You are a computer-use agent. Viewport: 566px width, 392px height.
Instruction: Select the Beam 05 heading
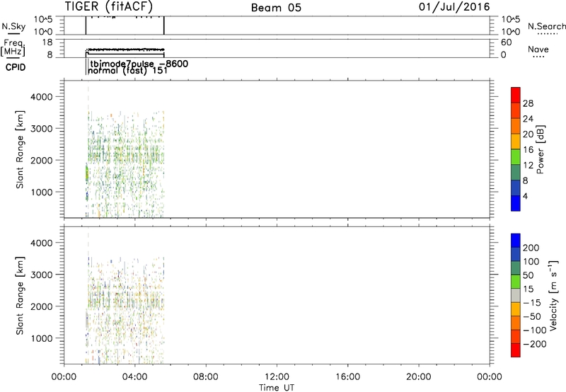pos(276,8)
